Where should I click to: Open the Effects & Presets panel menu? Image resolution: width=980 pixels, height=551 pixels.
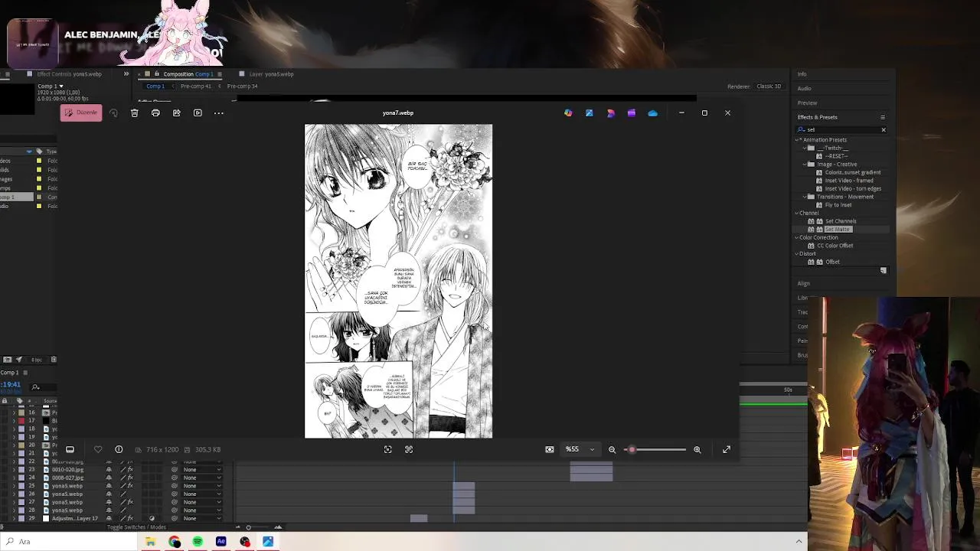[883, 117]
